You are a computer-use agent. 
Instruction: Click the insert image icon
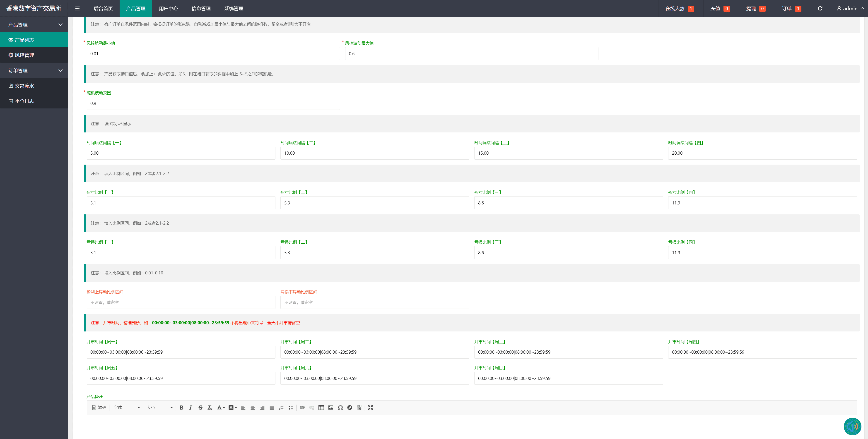click(x=330, y=407)
